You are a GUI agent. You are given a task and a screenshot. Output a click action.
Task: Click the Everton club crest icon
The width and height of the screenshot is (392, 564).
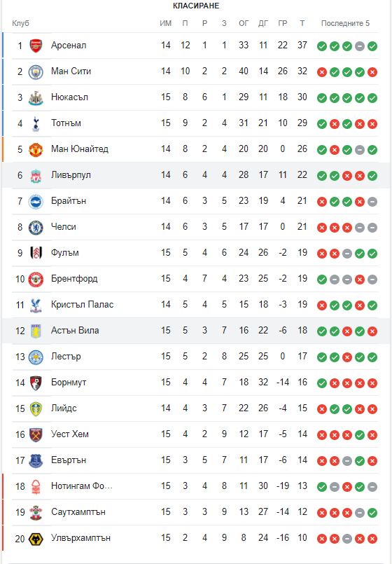[x=36, y=460]
